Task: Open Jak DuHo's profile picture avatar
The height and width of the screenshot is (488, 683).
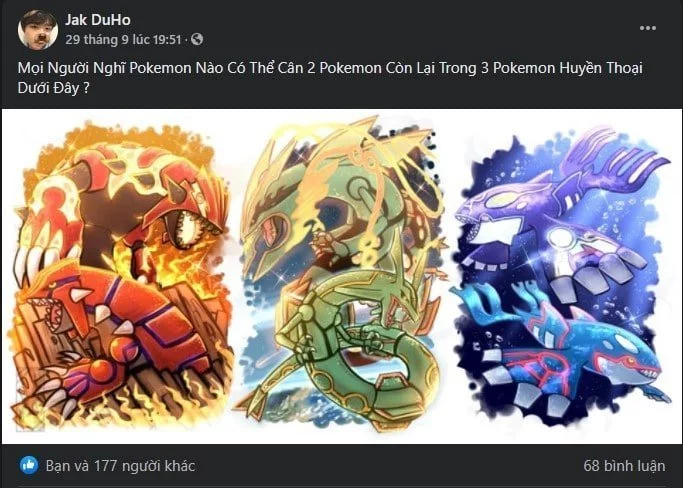Action: (38, 30)
